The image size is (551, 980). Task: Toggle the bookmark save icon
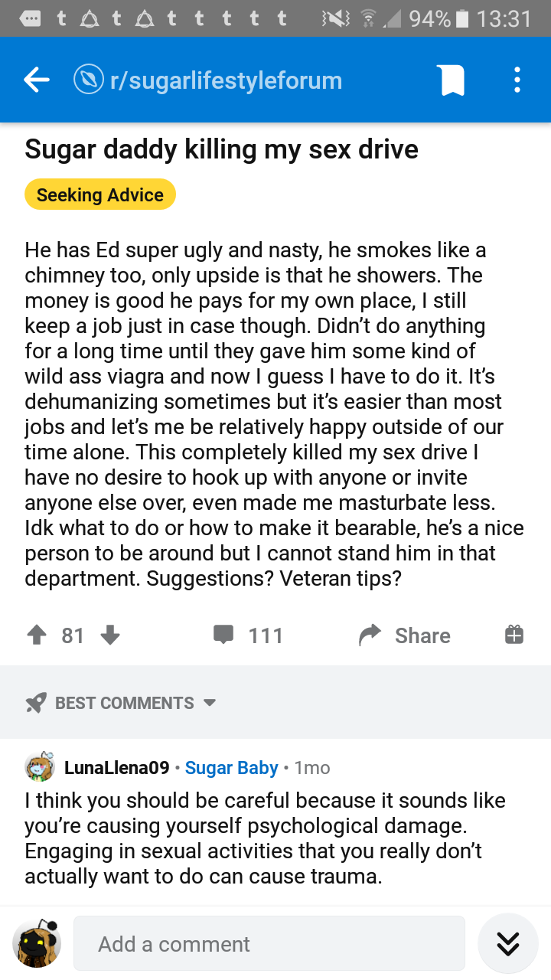tap(452, 80)
